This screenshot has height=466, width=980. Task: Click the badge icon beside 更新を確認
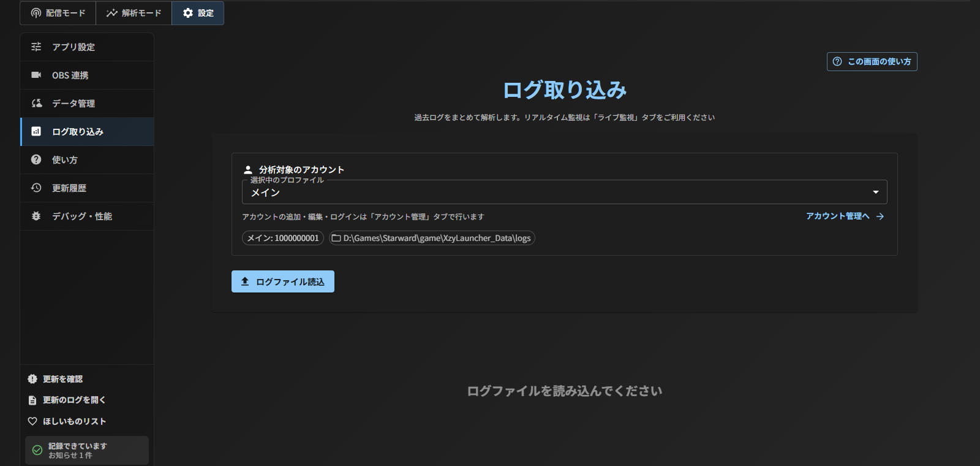(x=32, y=379)
